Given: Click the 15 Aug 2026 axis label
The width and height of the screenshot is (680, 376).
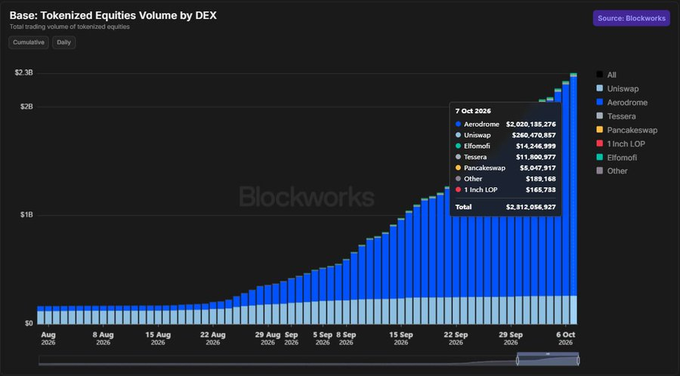Looking at the screenshot, I should pos(158,338).
